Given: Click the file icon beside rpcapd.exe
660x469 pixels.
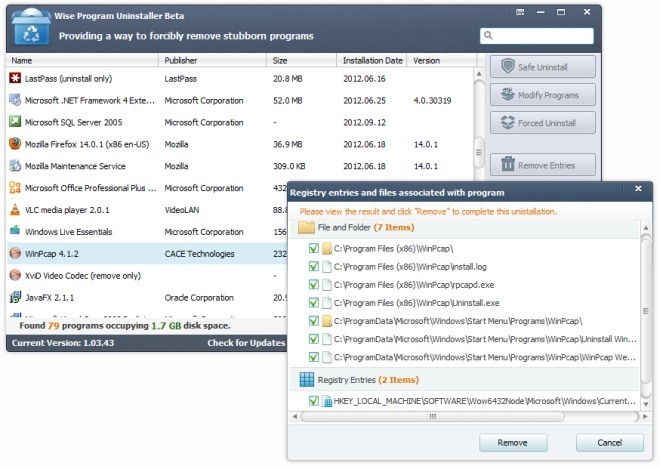Looking at the screenshot, I should [x=327, y=285].
